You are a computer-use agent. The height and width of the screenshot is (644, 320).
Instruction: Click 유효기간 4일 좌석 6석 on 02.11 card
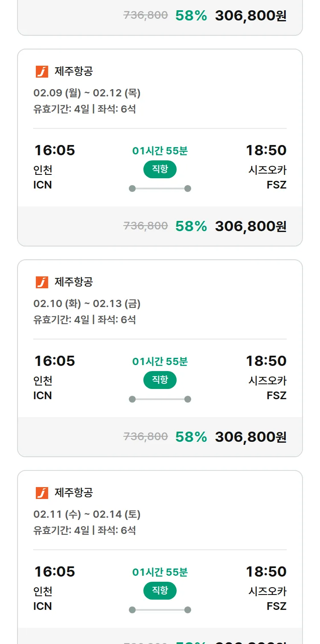[84, 531]
